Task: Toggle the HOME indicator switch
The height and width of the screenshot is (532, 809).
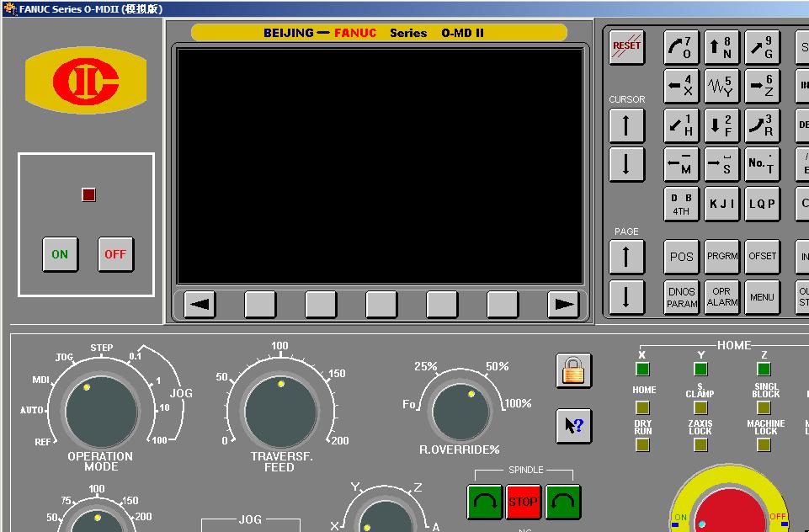Action: [x=642, y=407]
